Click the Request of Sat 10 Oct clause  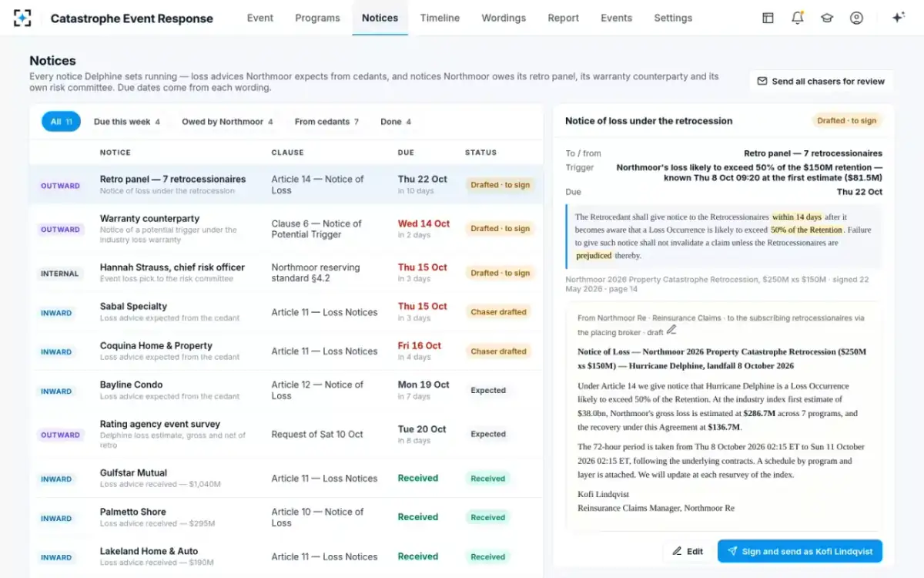[317, 435]
